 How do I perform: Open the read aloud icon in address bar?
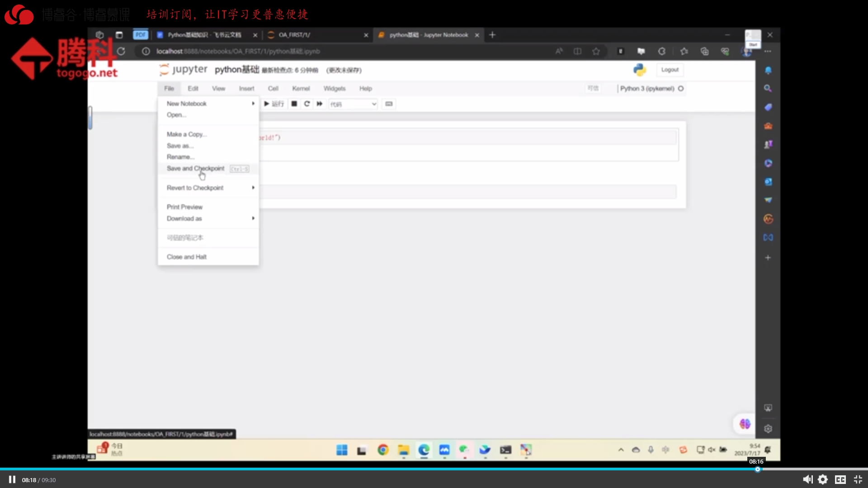click(559, 51)
